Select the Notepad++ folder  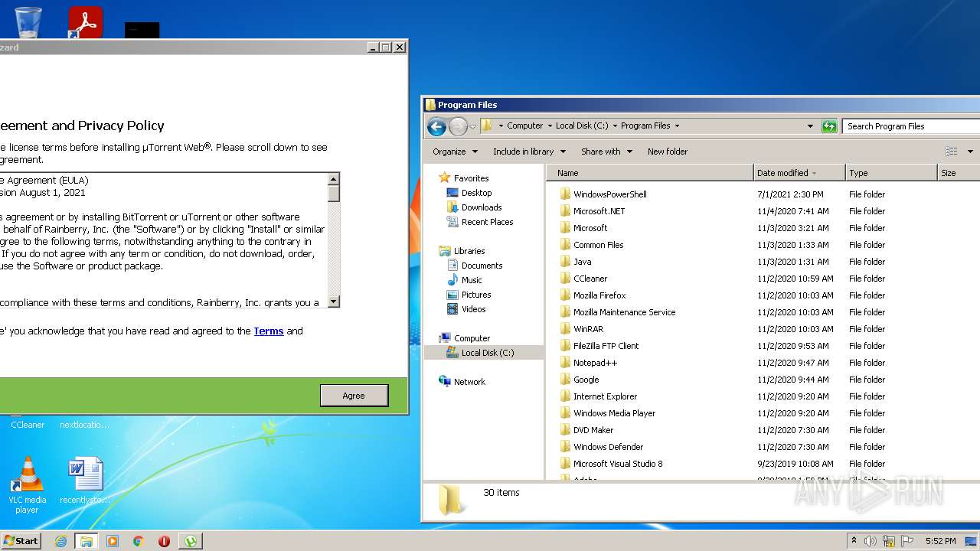point(594,363)
